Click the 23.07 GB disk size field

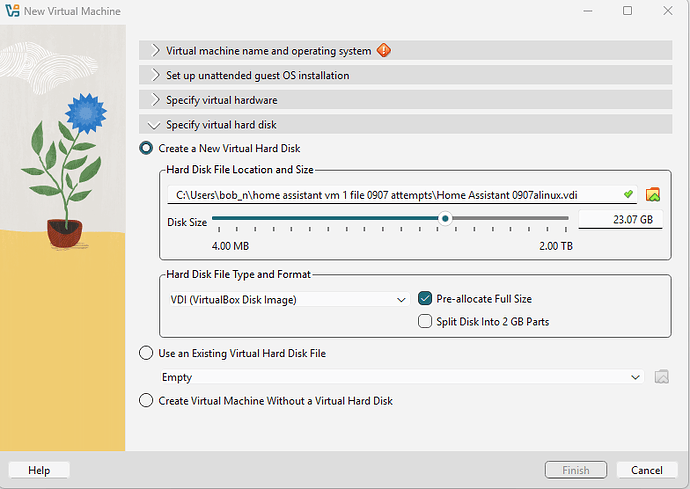point(620,219)
